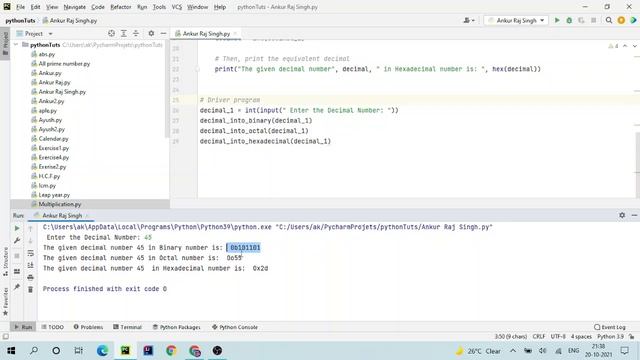The width and height of the screenshot is (640, 360).
Task: Hide the Project tool window
Action: [163, 33]
